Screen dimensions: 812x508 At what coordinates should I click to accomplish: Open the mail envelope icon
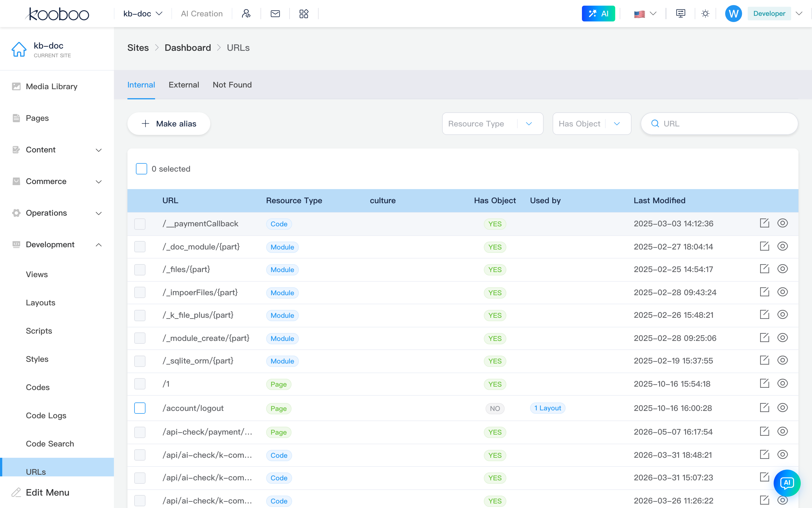pyautogui.click(x=275, y=14)
